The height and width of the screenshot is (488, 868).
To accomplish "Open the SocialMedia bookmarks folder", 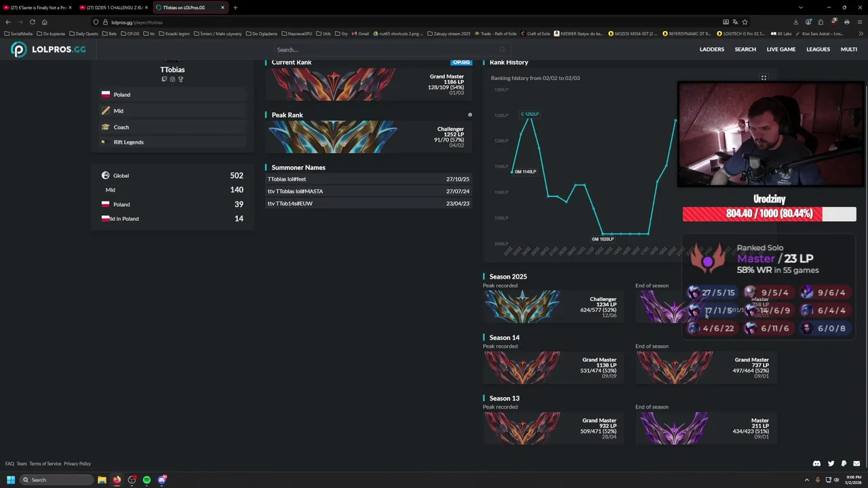I will click(18, 33).
